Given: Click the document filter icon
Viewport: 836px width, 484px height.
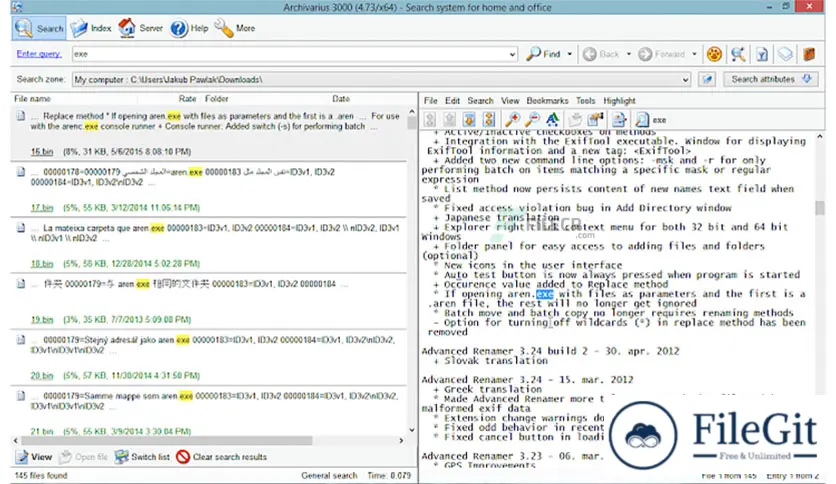Looking at the screenshot, I should (762, 54).
